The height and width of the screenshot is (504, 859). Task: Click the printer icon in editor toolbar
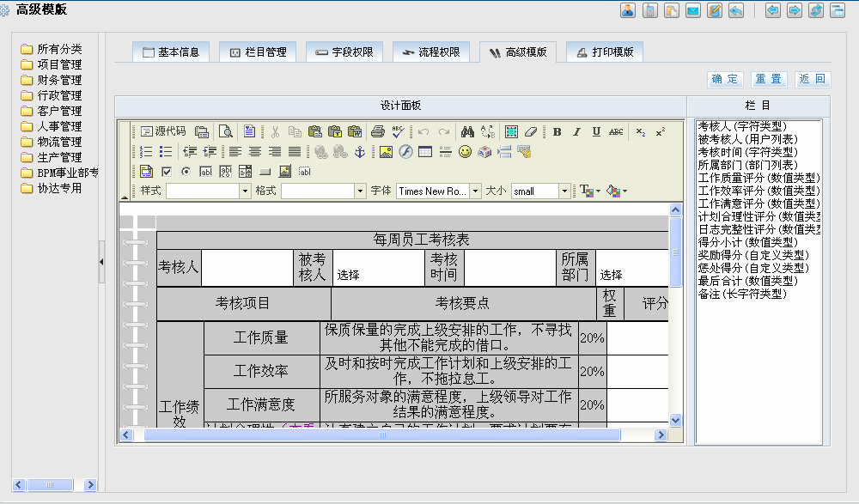(x=377, y=131)
